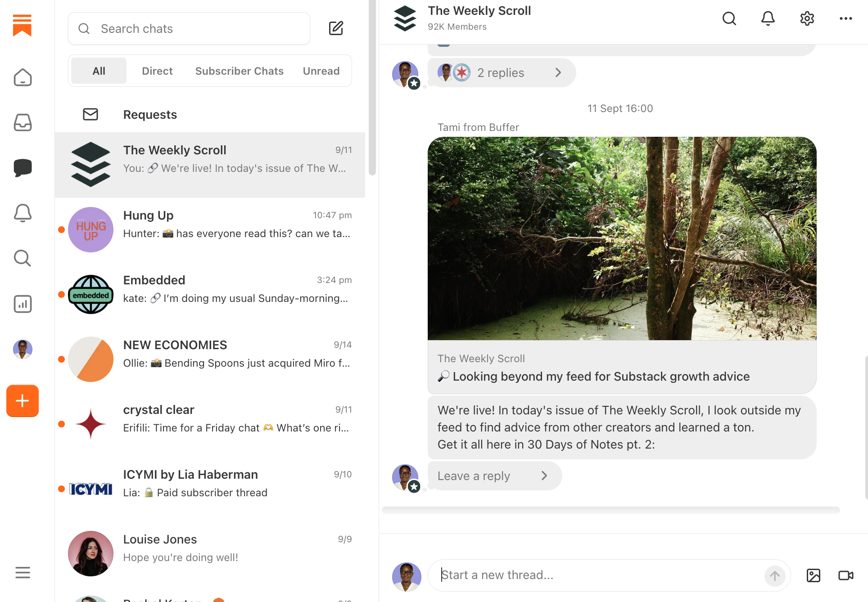Open the NEW ECONOMIES chat
The height and width of the screenshot is (602, 868).
click(x=210, y=359)
